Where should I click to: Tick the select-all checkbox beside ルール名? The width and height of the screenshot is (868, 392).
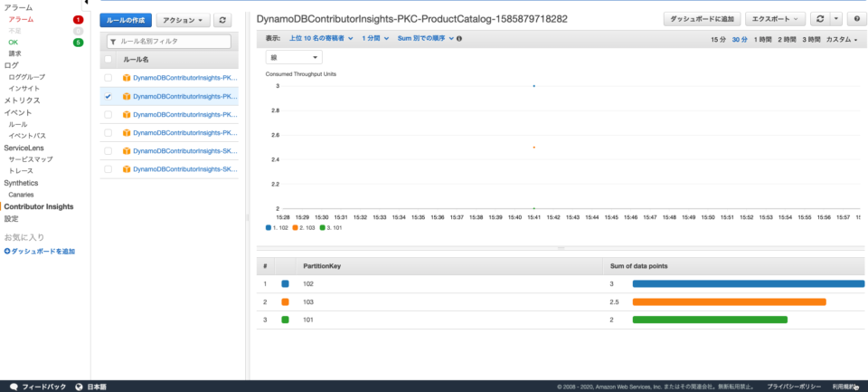coord(108,60)
